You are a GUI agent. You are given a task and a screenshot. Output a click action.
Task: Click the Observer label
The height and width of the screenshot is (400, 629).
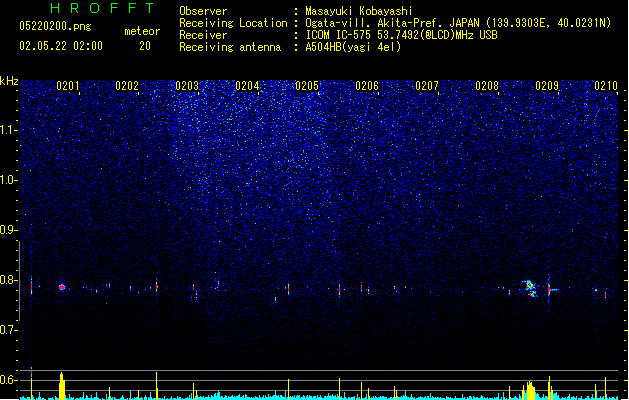click(x=203, y=11)
